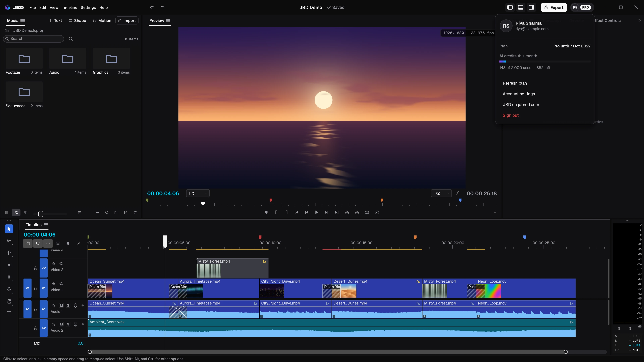Click the Add Marker icon in preview controls
The image size is (644, 362).
[x=266, y=212]
